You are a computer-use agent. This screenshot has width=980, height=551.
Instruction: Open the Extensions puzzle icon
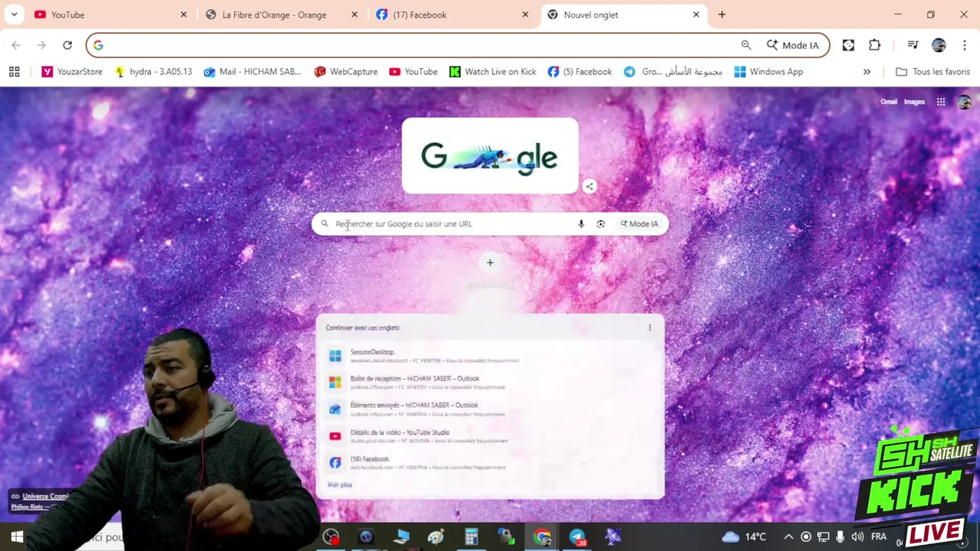875,45
